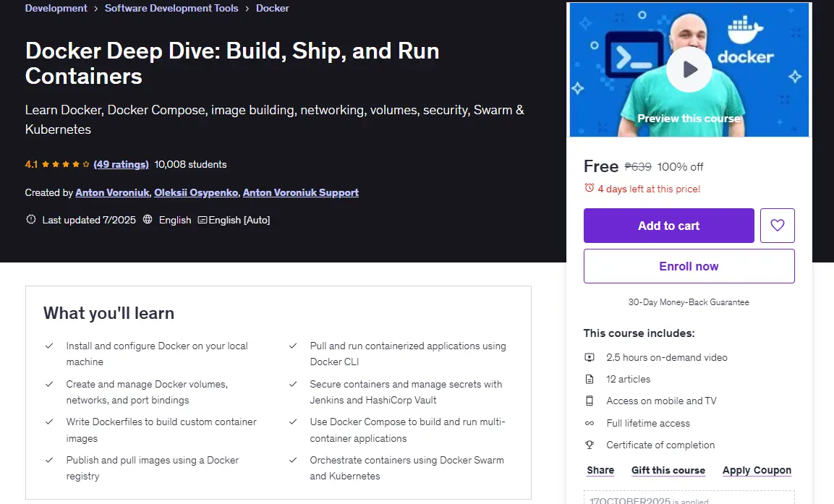Viewport: 834px width, 504px height.
Task: Click the course title heading
Action: pos(232,63)
